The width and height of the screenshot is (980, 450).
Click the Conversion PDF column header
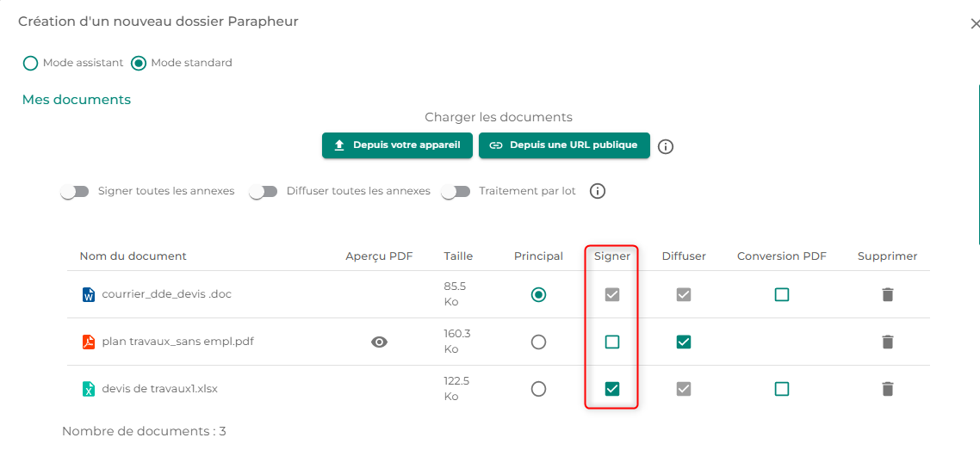point(782,256)
